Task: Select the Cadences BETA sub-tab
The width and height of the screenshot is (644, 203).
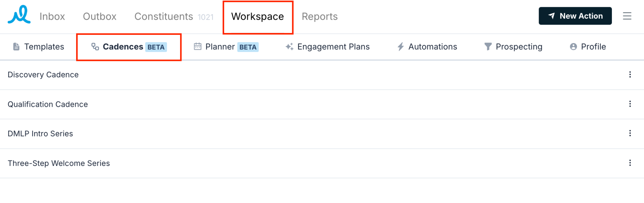Action: pos(129,47)
